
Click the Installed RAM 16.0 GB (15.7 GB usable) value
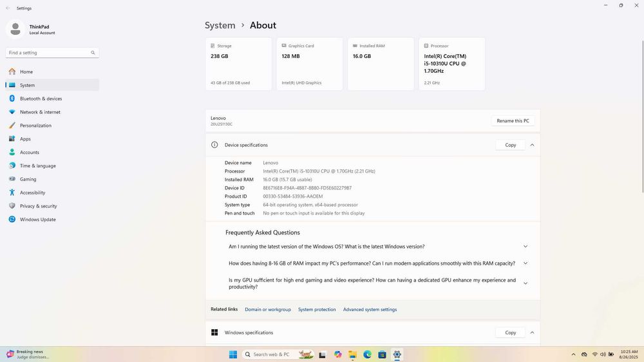point(287,180)
